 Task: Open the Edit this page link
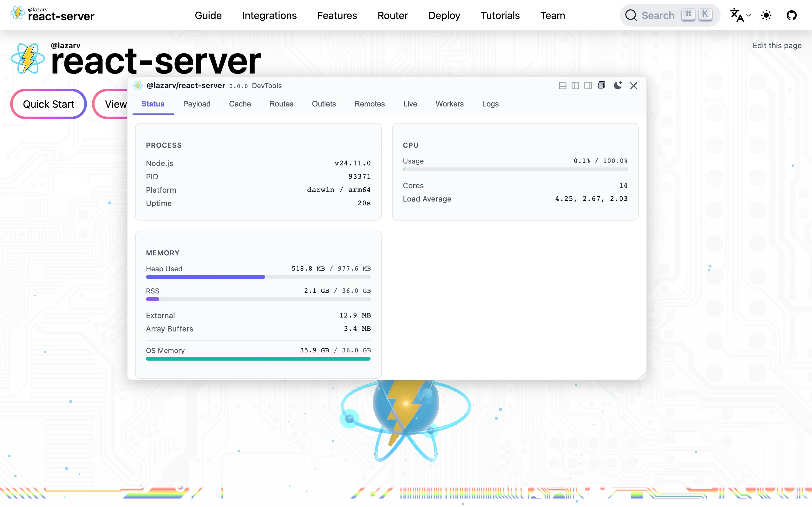[x=777, y=46]
